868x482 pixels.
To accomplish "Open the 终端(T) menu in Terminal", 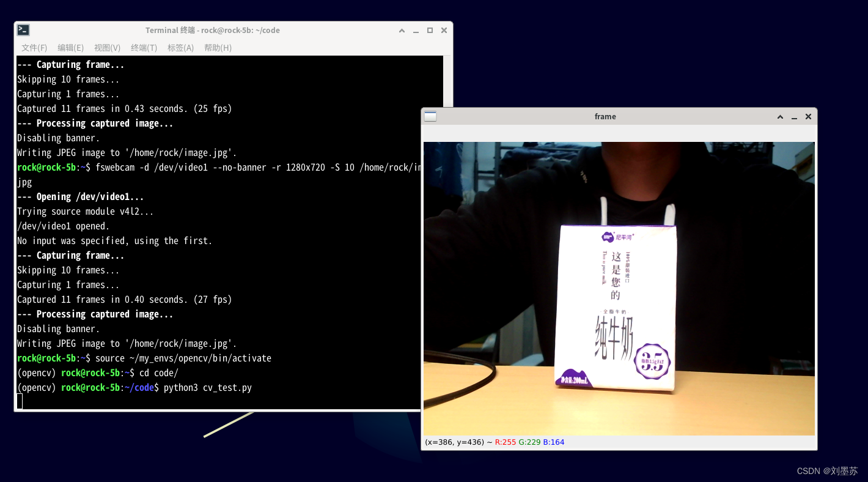I will point(144,48).
